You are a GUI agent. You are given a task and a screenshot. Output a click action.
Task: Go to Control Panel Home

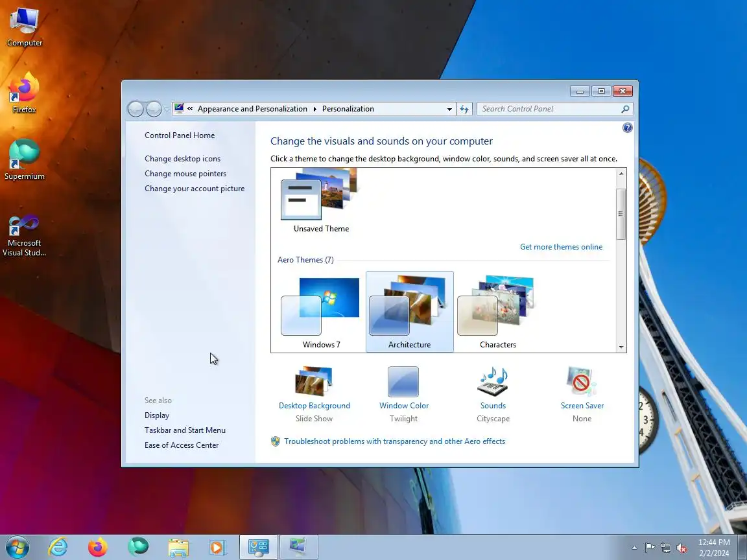pos(180,135)
